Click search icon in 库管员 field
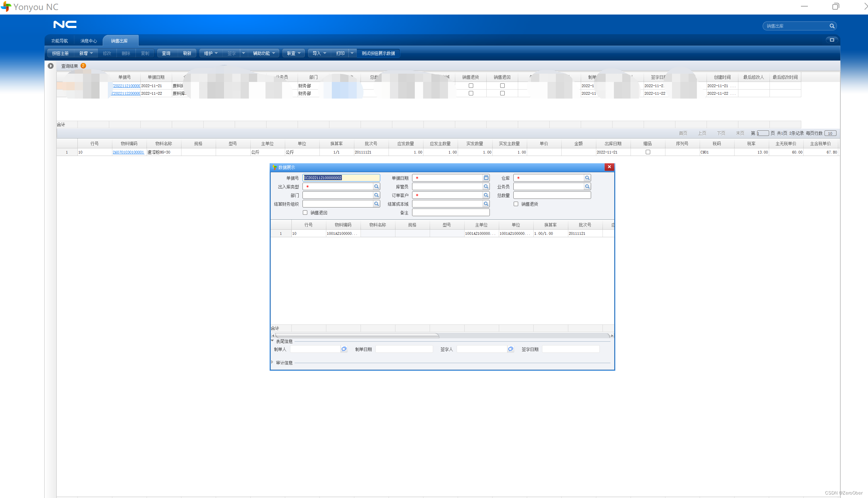 point(486,186)
